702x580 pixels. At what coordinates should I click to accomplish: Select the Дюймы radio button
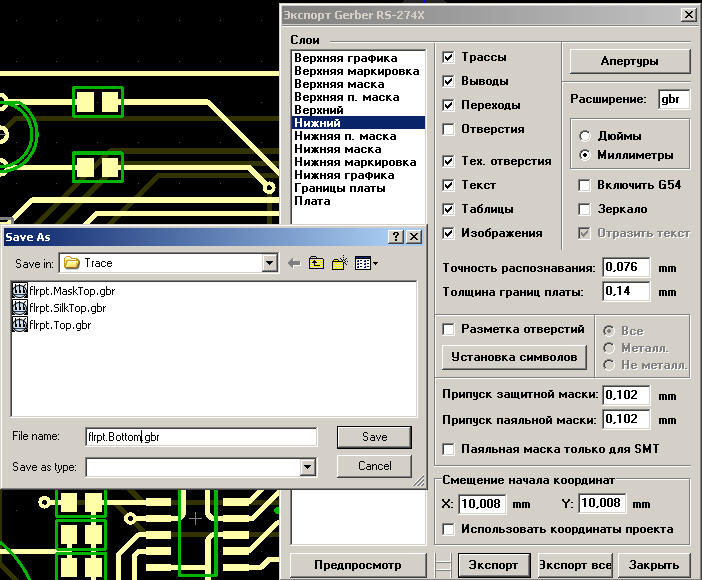click(585, 135)
